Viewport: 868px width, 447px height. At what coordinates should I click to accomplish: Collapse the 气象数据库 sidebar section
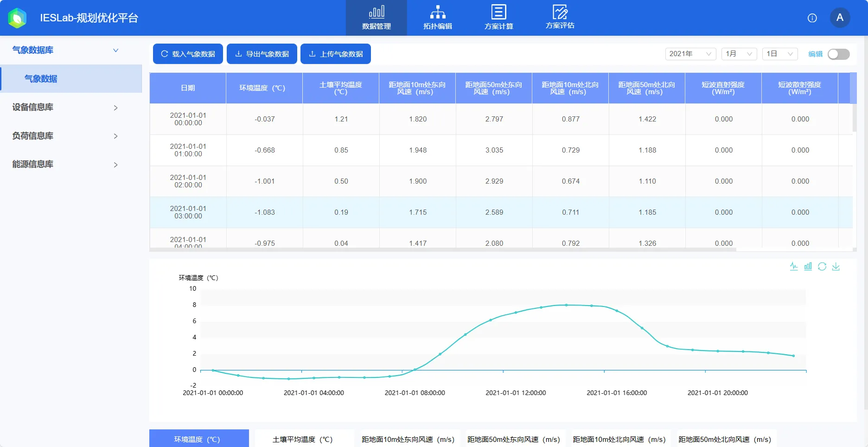(x=70, y=50)
